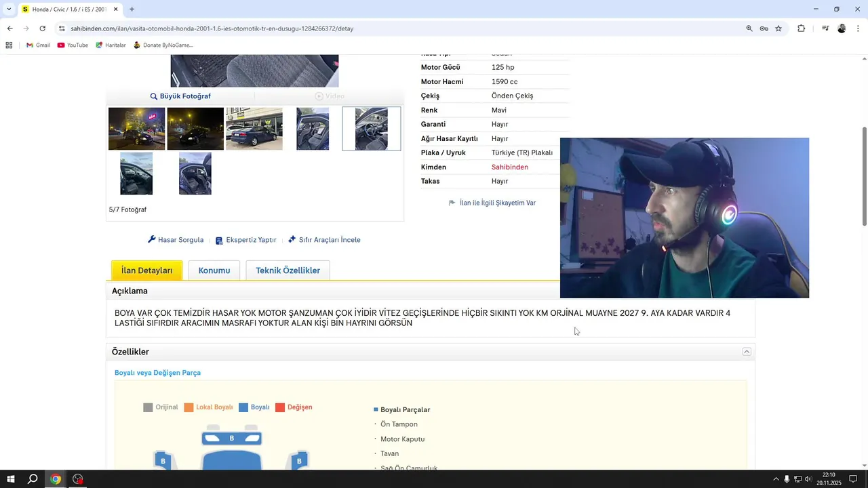Viewport: 868px width, 488px height.
Task: Open the Chrome profile avatar
Action: [842, 28]
